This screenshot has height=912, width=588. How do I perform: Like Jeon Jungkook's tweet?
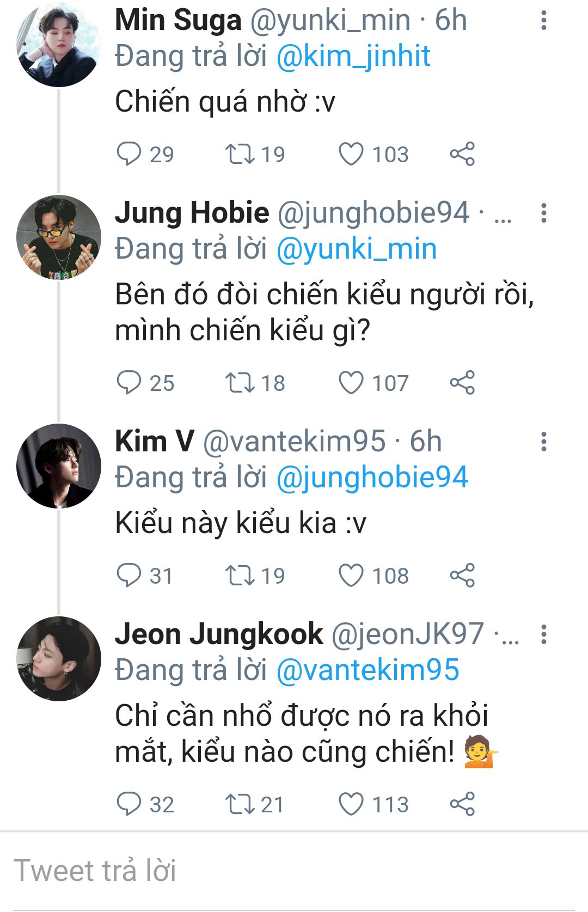click(x=351, y=804)
